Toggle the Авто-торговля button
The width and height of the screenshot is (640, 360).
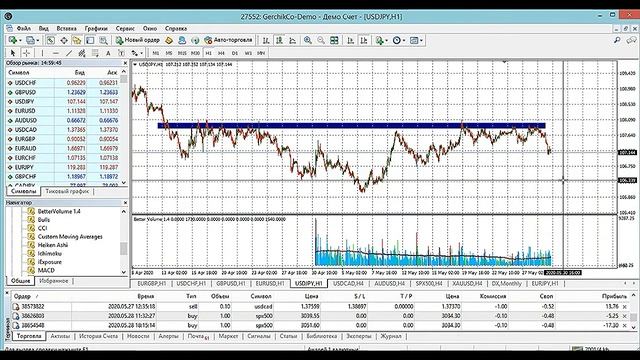coord(229,40)
